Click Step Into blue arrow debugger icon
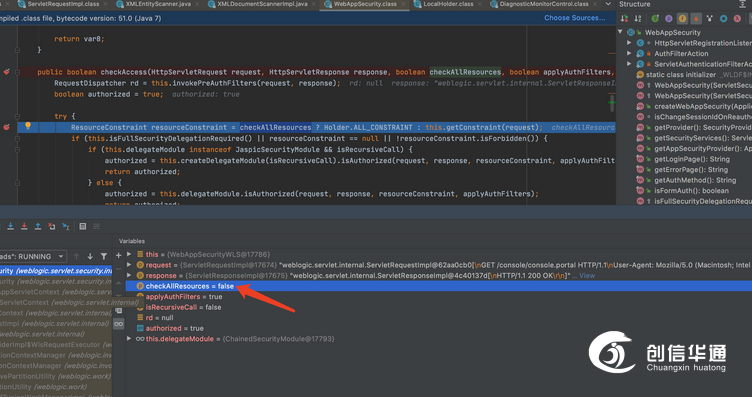The height and width of the screenshot is (397, 752). [x=11, y=226]
